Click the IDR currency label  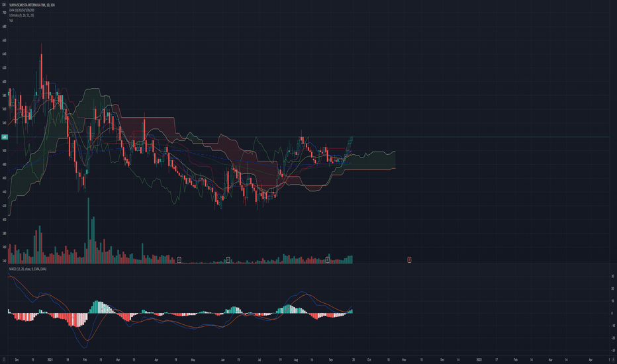[4, 5]
